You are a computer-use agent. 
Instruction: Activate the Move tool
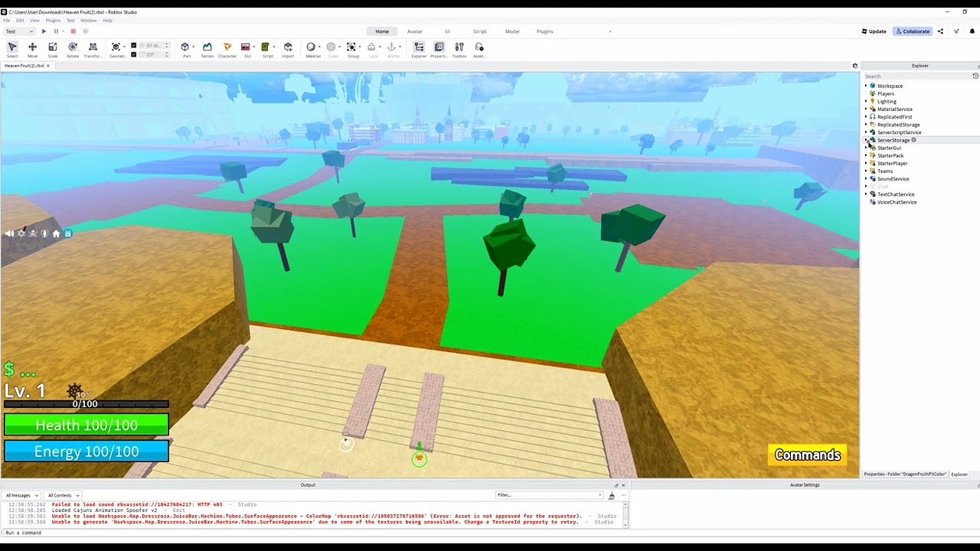coord(32,50)
